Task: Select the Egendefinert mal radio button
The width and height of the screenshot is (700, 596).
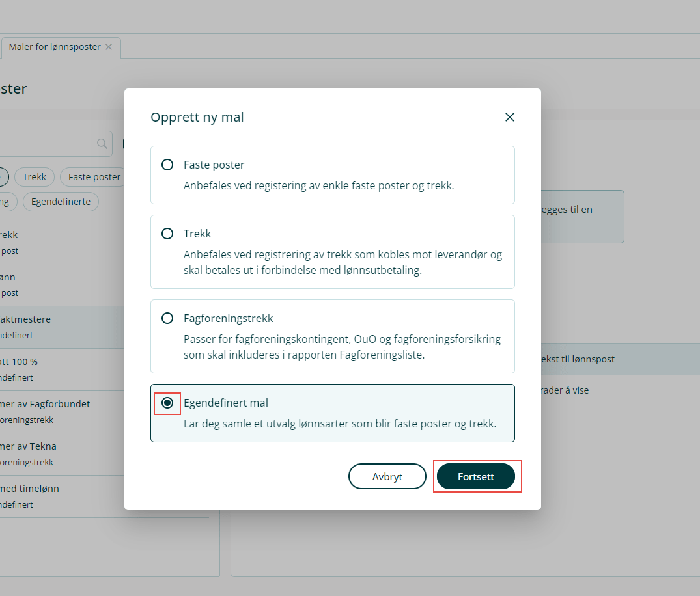Action: coord(167,403)
